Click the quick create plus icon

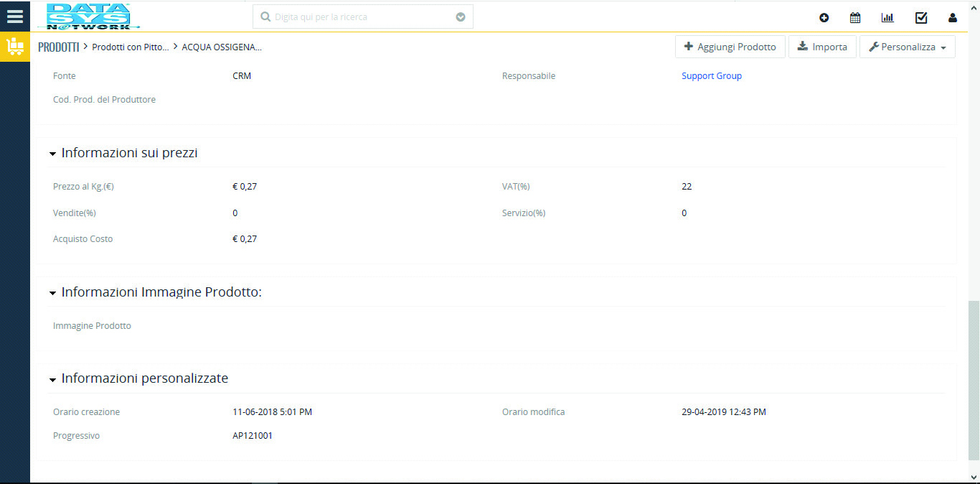point(824,18)
